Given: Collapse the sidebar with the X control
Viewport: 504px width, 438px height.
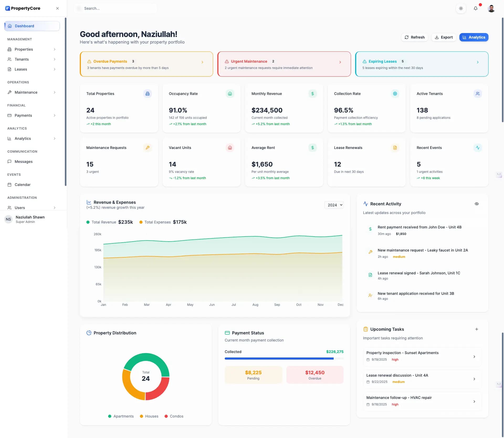Looking at the screenshot, I should pos(57,8).
